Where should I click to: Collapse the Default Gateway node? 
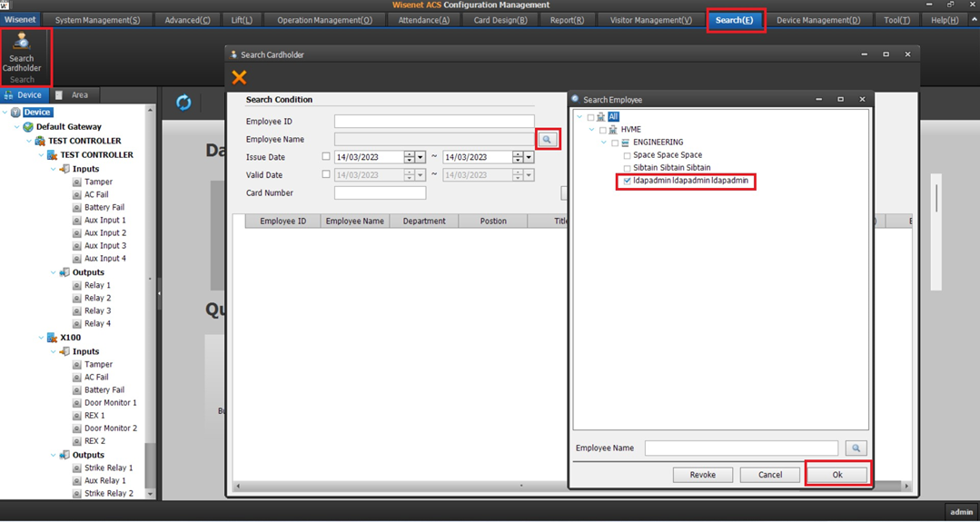pyautogui.click(x=17, y=127)
